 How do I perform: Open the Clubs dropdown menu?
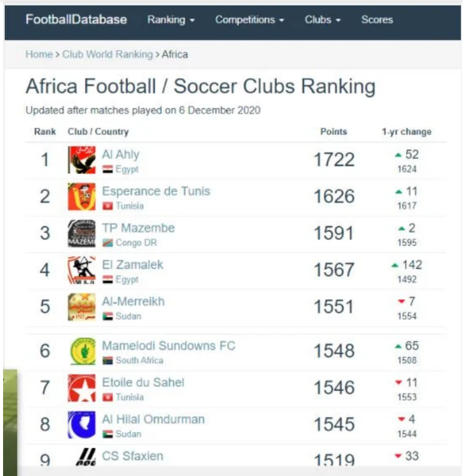coord(322,20)
